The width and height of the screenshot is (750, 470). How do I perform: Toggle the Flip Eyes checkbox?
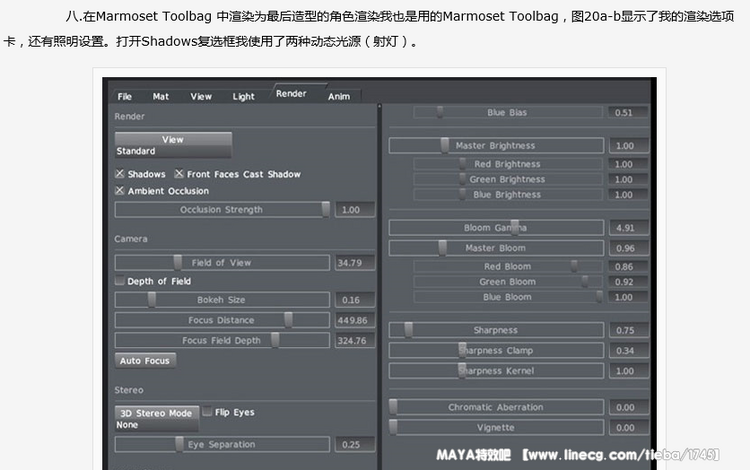point(207,412)
